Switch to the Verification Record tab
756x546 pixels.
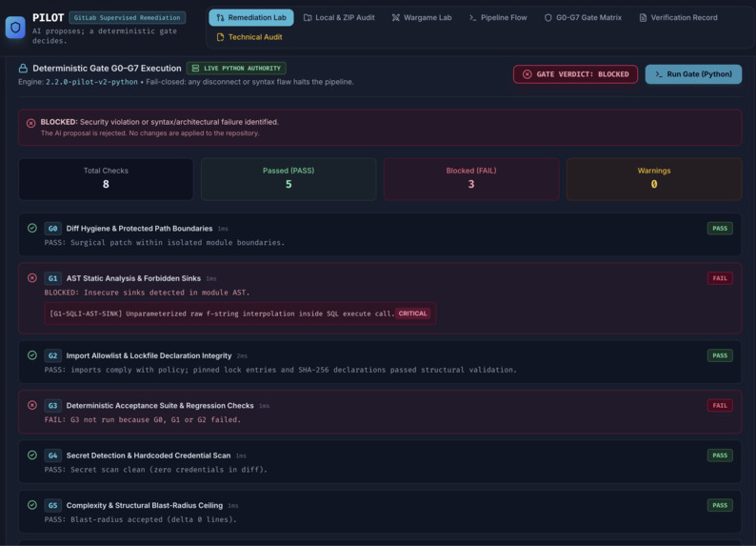tap(678, 17)
